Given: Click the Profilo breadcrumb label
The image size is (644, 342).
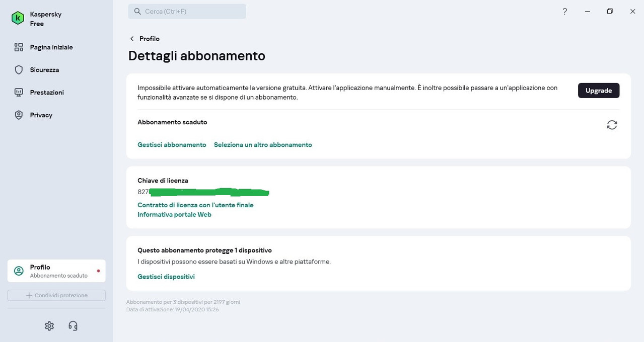Looking at the screenshot, I should 150,39.
